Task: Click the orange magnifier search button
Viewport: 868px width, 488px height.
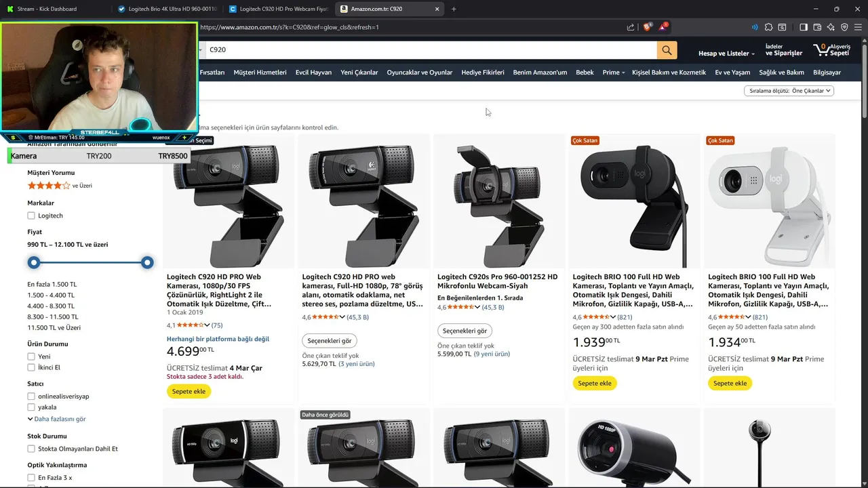Action: click(x=667, y=50)
